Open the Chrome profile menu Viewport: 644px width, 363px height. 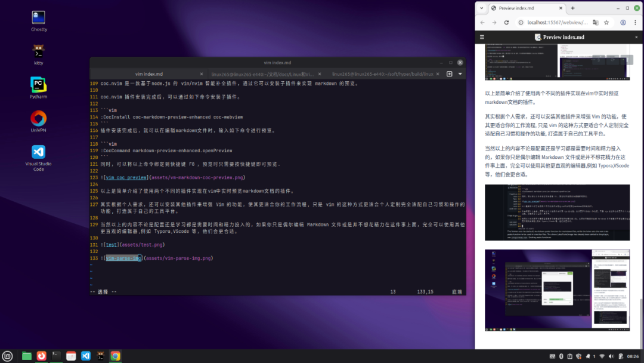click(623, 23)
